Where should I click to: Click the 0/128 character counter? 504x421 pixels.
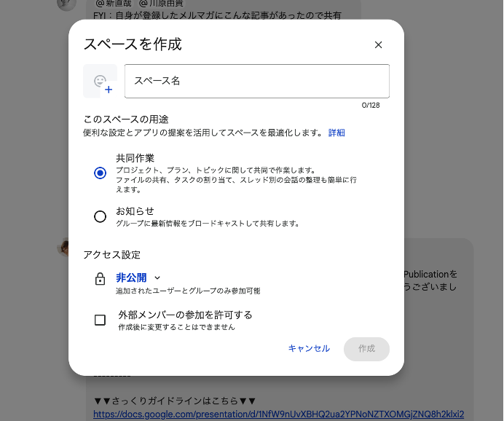[x=371, y=106]
